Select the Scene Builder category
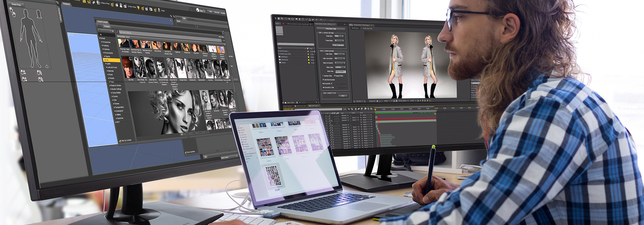 (x=116, y=93)
